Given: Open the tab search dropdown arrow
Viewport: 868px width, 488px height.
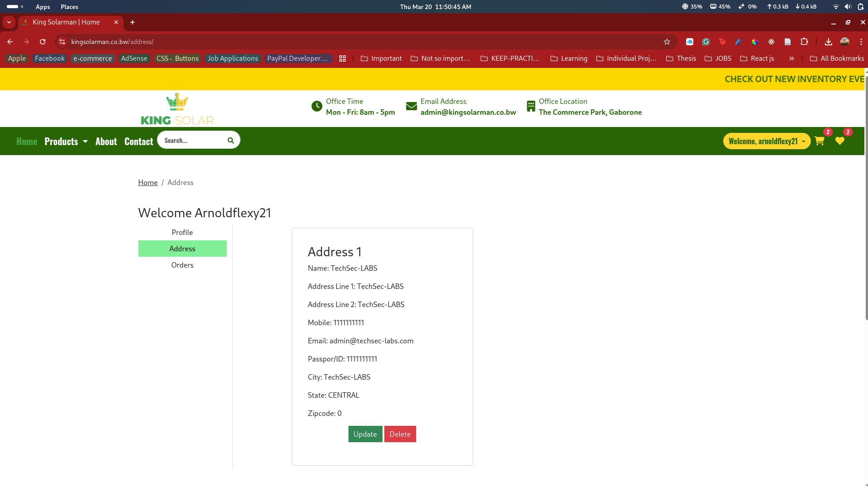Looking at the screenshot, I should pyautogui.click(x=9, y=22).
